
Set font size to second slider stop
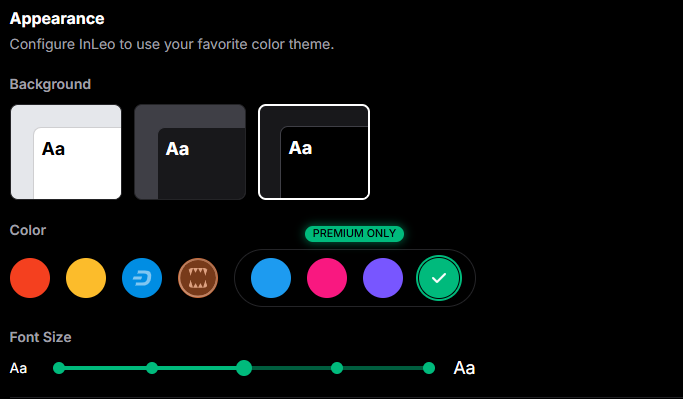[152, 368]
